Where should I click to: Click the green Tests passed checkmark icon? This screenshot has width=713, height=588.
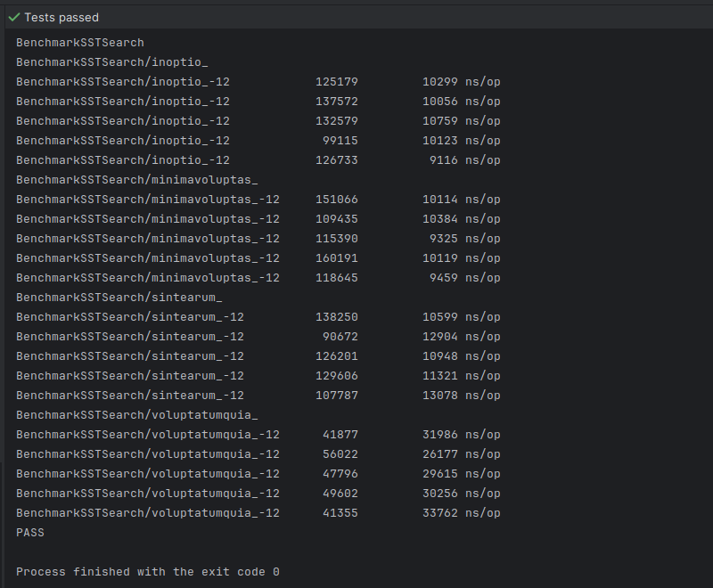pos(14,17)
